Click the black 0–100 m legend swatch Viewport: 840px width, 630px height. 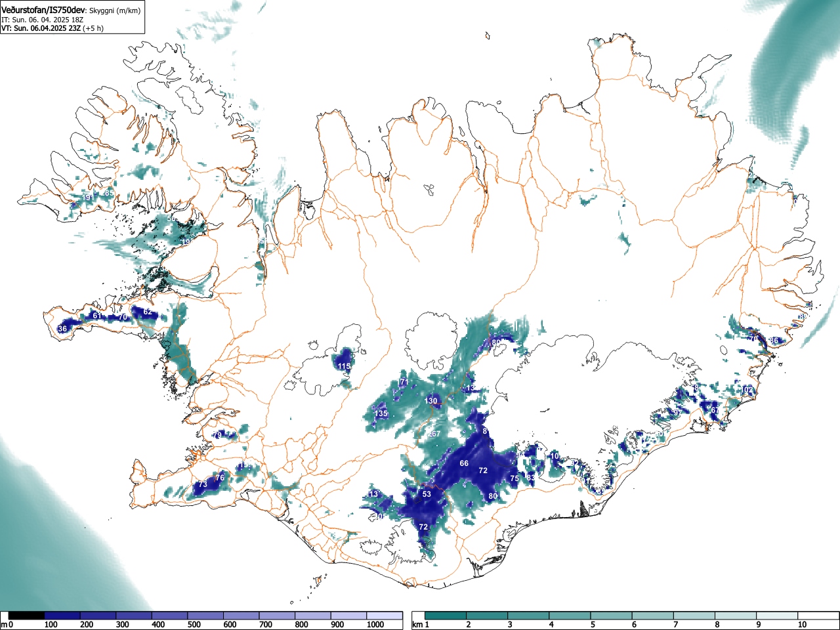[27, 616]
